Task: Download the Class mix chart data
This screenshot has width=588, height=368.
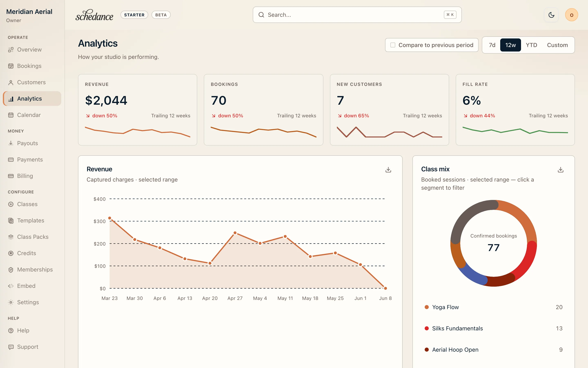Action: tap(561, 170)
